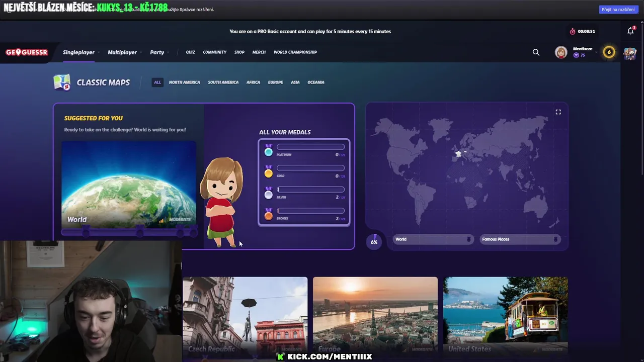Screen dimensions: 644x362
Task: Open World Championship page
Action: click(295, 52)
